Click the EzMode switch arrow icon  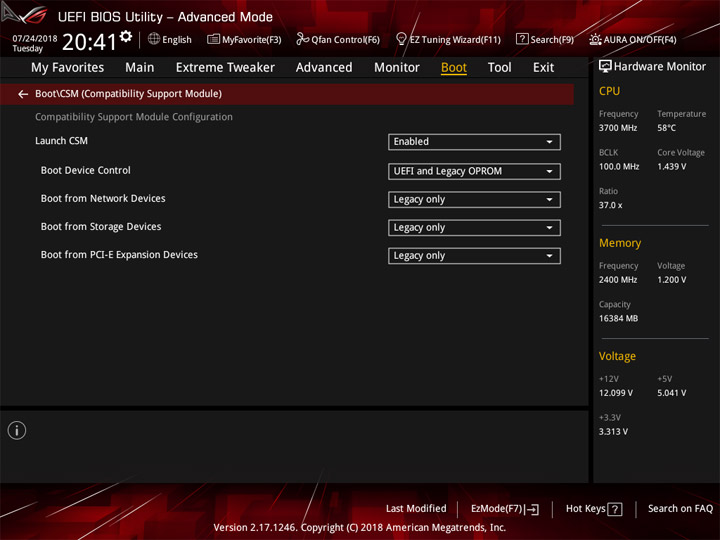click(533, 509)
